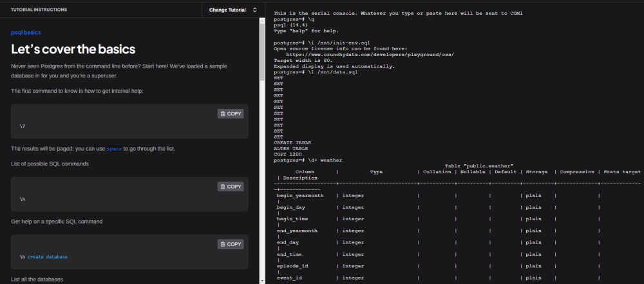Screen dimensions: 644x284
Task: Click clipboard icon for the \? command
Action: pyautogui.click(x=223, y=114)
